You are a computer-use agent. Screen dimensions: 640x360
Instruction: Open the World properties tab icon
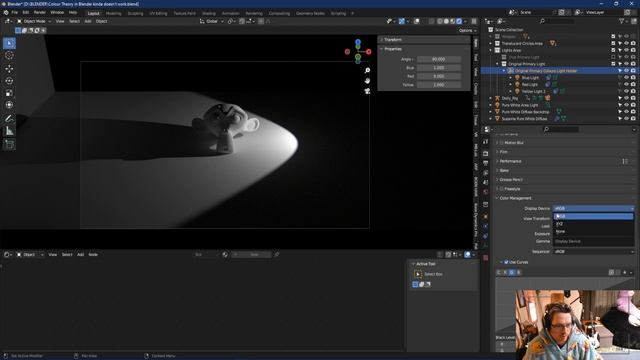click(485, 193)
